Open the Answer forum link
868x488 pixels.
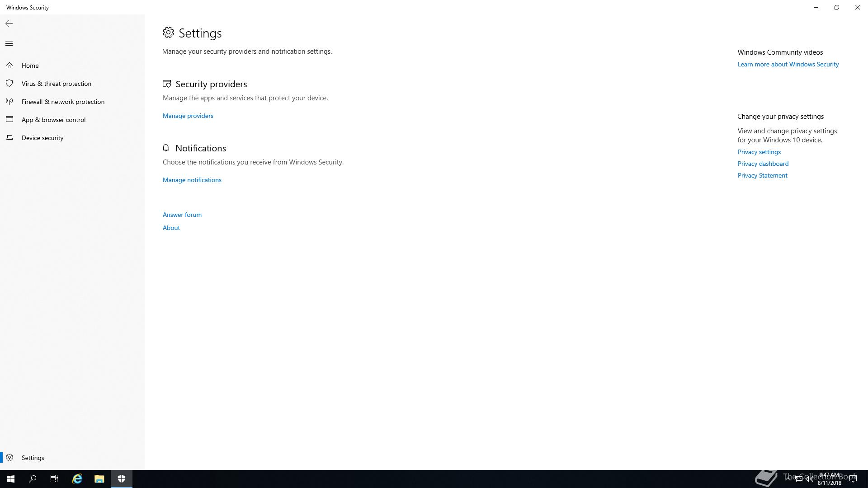(x=182, y=215)
